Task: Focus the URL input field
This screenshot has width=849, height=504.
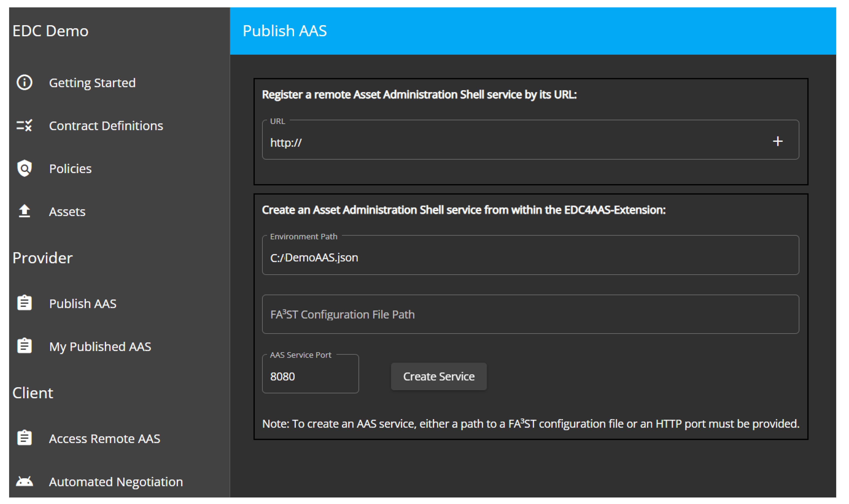Action: 530,140
